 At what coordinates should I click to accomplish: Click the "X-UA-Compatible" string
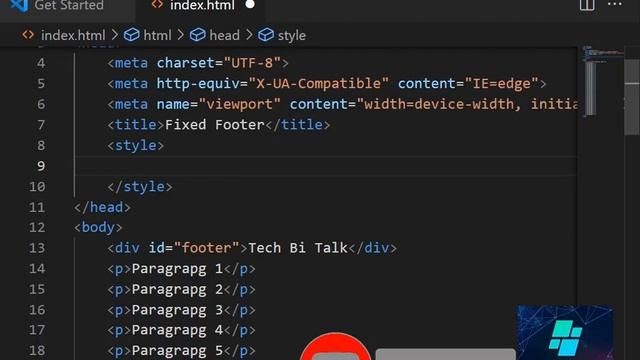coord(318,83)
